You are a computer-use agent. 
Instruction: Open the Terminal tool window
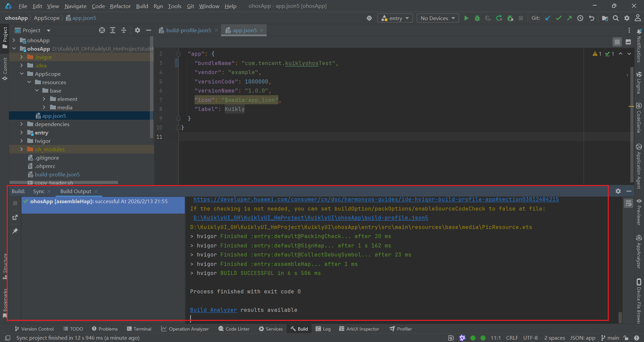pos(139,329)
